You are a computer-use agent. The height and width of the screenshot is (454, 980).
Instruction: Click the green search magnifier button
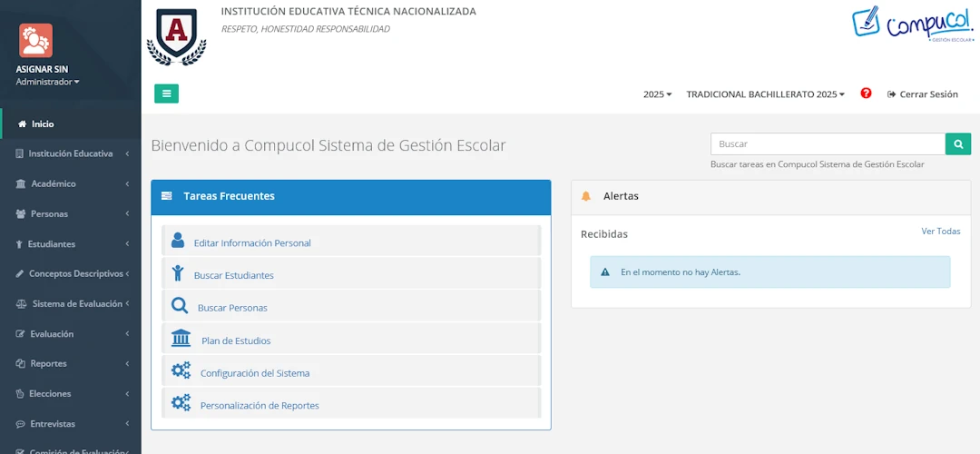pyautogui.click(x=958, y=143)
